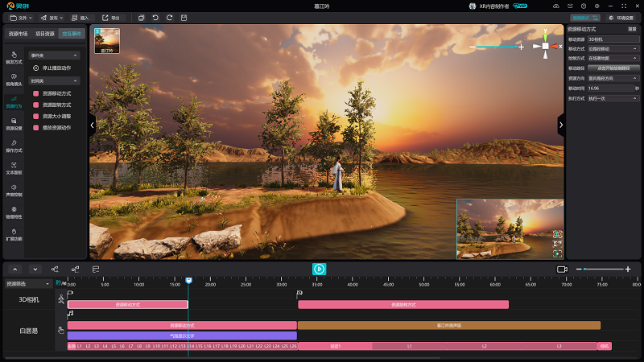The width and height of the screenshot is (644, 362).
Task: Click the timeline zoom slider
Action: click(605, 269)
